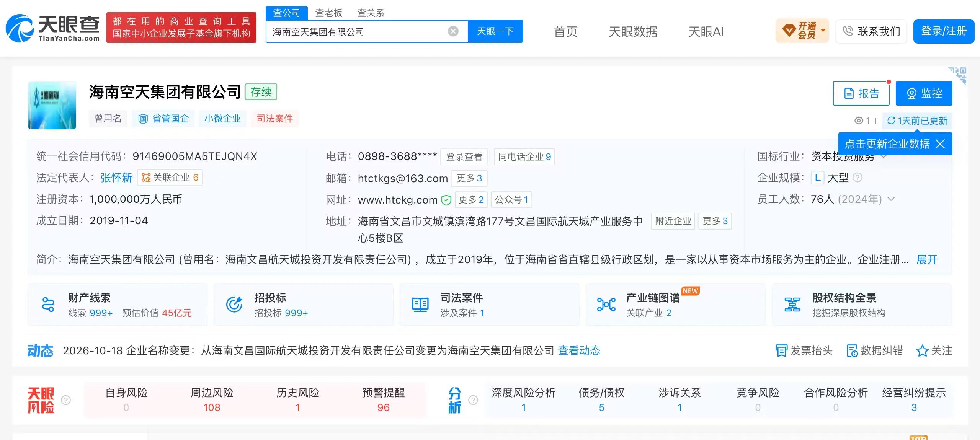
Task: Click the red promotional banner
Action: point(181,28)
